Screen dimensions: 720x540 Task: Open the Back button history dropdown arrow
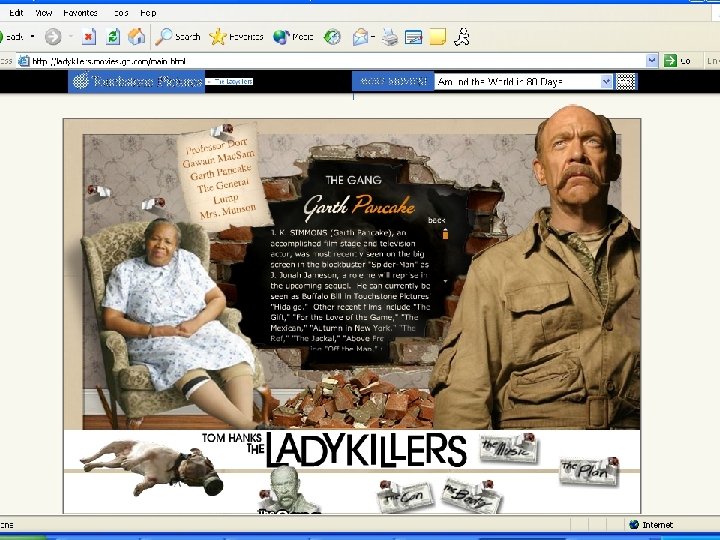33,36
